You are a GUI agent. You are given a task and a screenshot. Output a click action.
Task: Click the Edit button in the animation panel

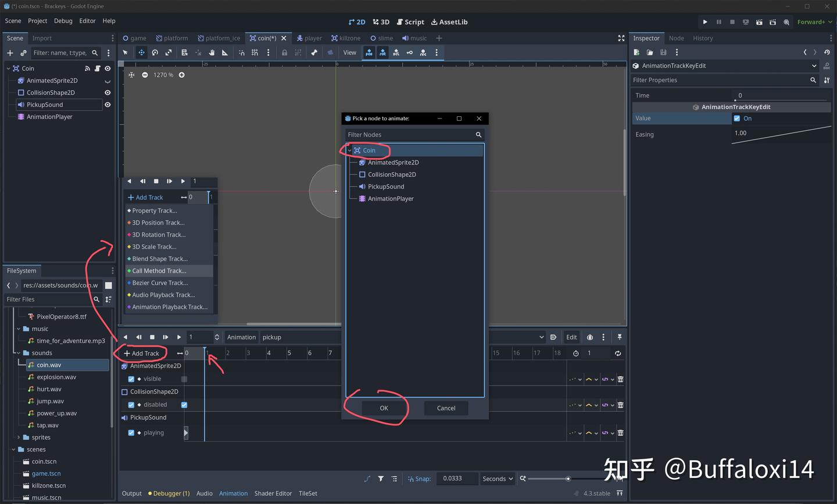(x=571, y=337)
